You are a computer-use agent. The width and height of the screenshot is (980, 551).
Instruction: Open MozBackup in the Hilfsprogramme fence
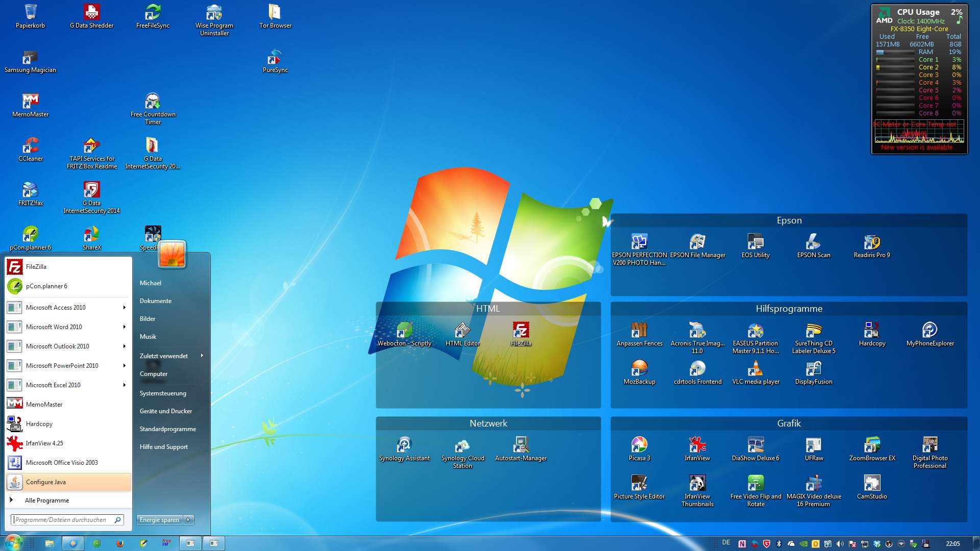pyautogui.click(x=639, y=372)
